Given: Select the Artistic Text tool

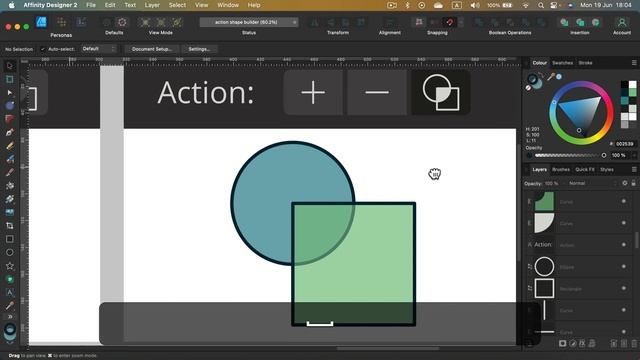Looking at the screenshot, I should pyautogui.click(x=9, y=292).
